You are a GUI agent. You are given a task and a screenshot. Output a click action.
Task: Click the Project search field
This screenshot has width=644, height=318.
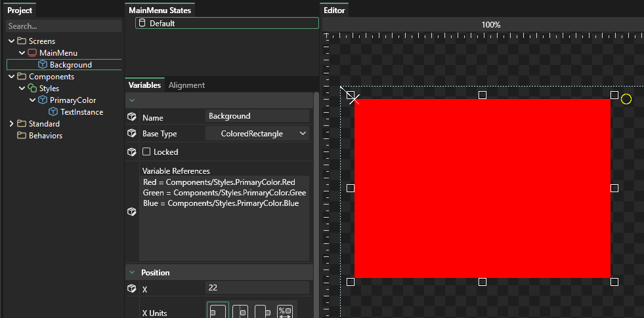(63, 26)
